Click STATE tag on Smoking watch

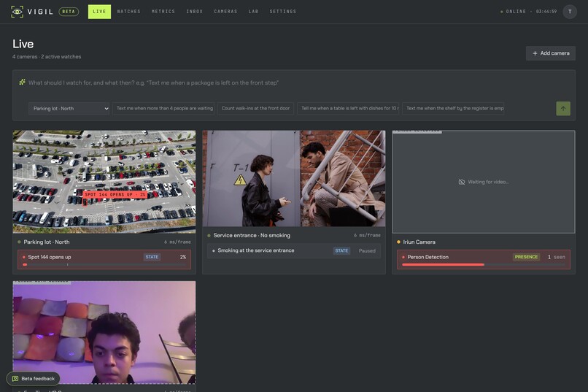[x=341, y=250]
